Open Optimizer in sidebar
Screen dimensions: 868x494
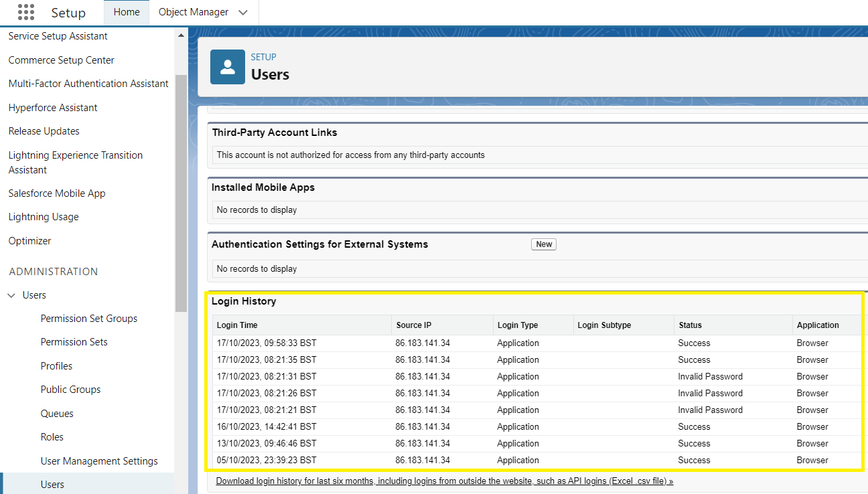(30, 241)
